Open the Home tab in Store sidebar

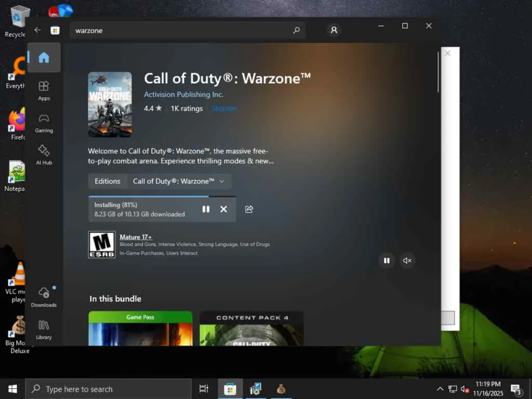coord(44,57)
